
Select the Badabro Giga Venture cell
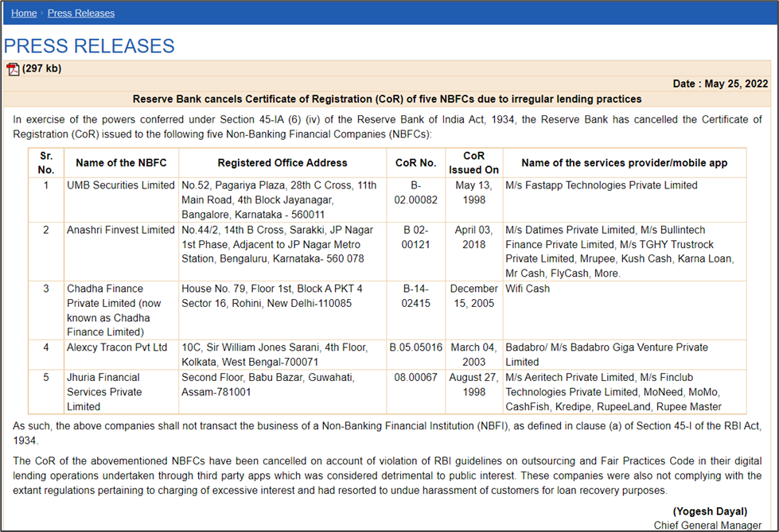click(625, 355)
